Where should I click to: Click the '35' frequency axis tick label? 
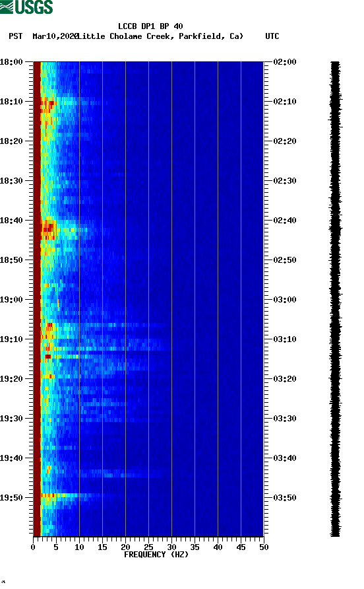(195, 547)
